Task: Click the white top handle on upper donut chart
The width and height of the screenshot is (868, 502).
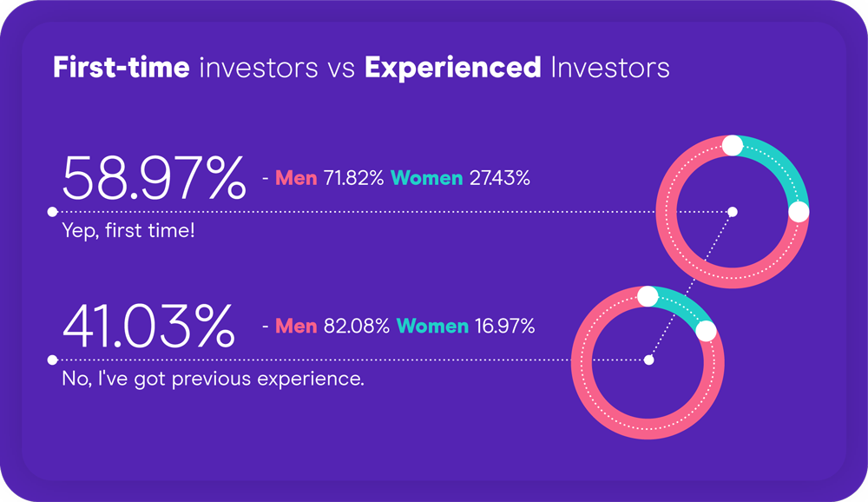Action: click(x=733, y=146)
